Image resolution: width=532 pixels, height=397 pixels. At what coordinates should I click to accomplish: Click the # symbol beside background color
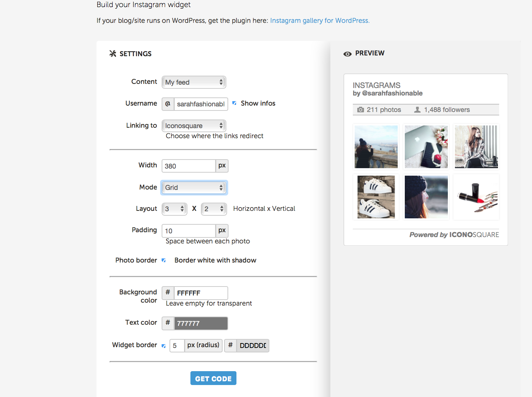pos(168,293)
